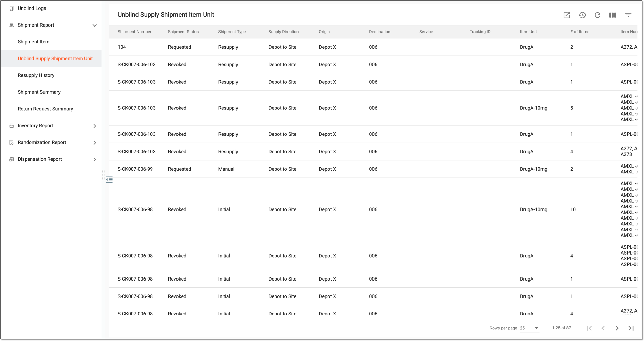Expand the Dispensation Report section

[x=95, y=159]
